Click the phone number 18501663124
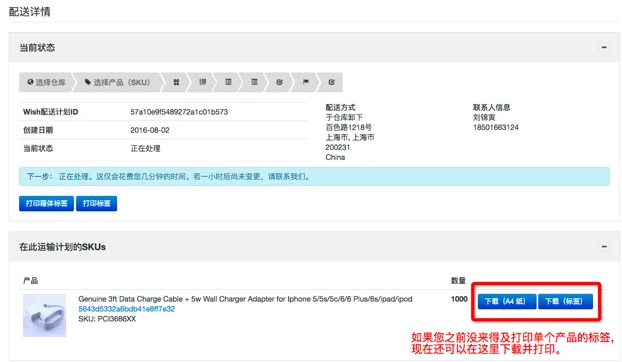The height and width of the screenshot is (362, 622). (495, 127)
